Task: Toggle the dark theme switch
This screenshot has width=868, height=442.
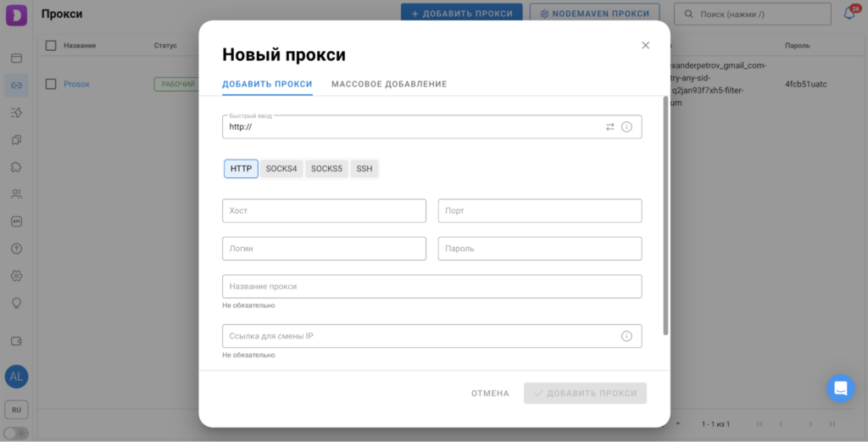Action: click(16, 434)
